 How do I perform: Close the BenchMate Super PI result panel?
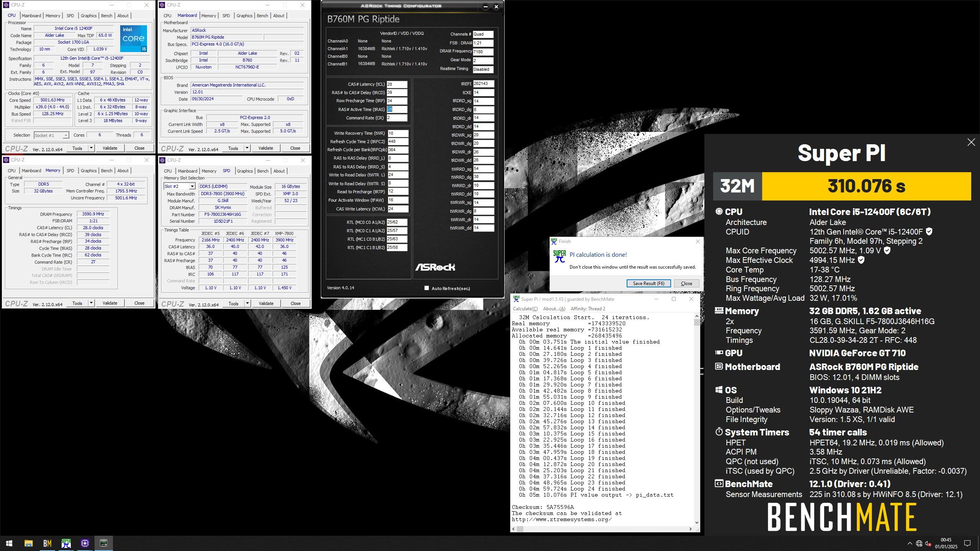(x=971, y=142)
